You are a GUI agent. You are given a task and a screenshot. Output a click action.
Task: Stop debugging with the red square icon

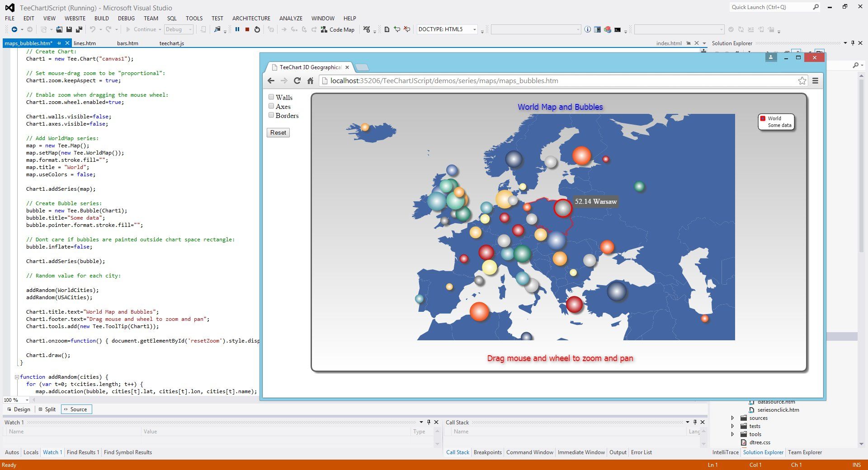tap(247, 29)
